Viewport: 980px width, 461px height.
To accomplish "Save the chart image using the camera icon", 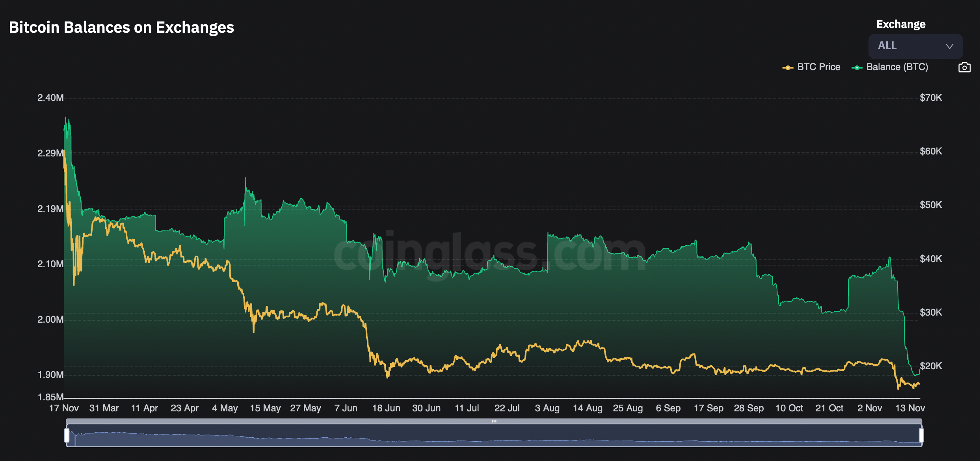I will click(x=964, y=67).
